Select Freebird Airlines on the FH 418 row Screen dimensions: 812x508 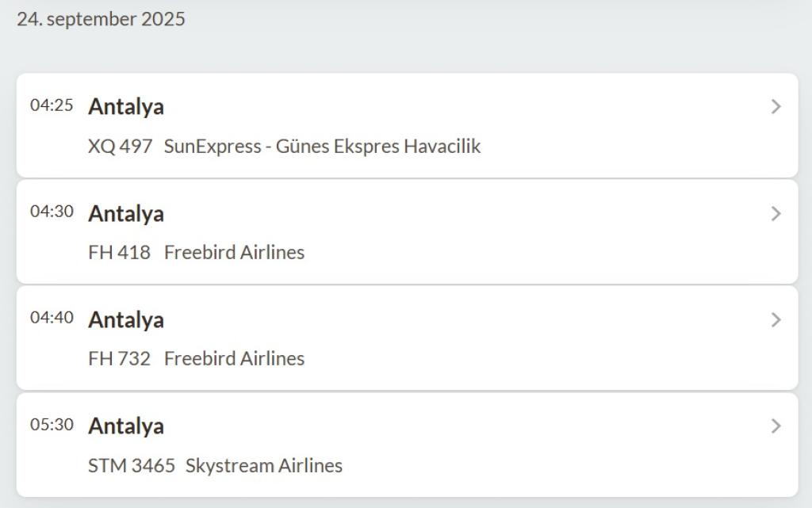point(234,253)
